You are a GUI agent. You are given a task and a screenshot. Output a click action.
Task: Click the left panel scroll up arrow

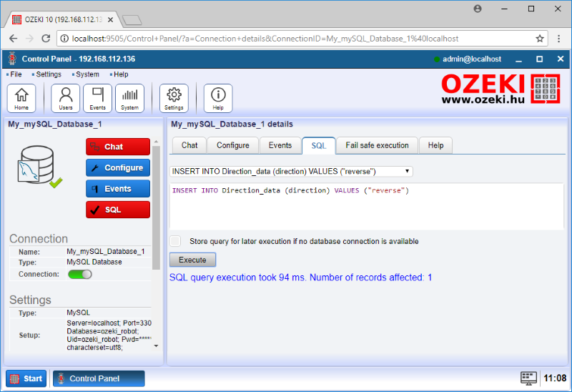pyautogui.click(x=156, y=141)
